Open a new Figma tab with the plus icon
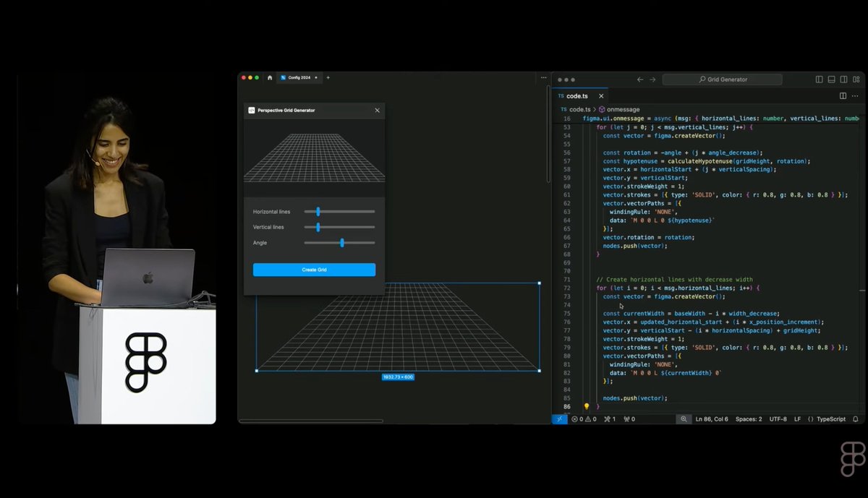The height and width of the screenshot is (498, 868). (x=328, y=77)
